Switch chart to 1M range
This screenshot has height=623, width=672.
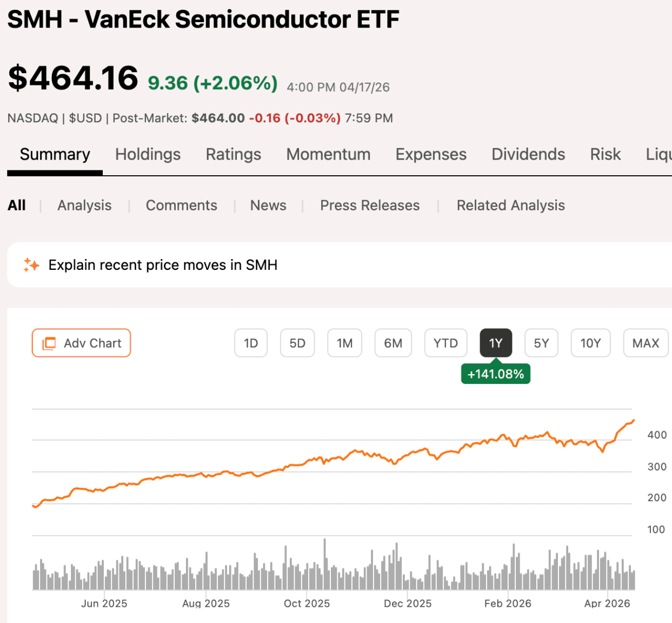click(x=344, y=343)
